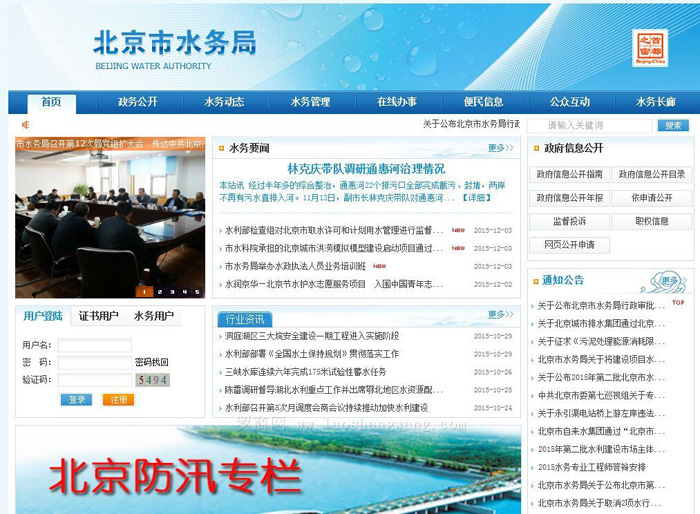Focus the 用户名 input field
The width and height of the screenshot is (700, 514).
tap(95, 345)
